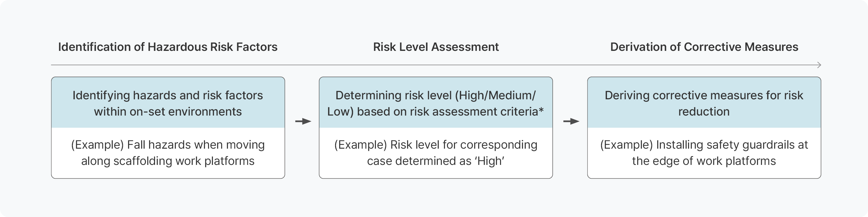
Task: Click the safety guardrails example text
Action: pos(704,153)
